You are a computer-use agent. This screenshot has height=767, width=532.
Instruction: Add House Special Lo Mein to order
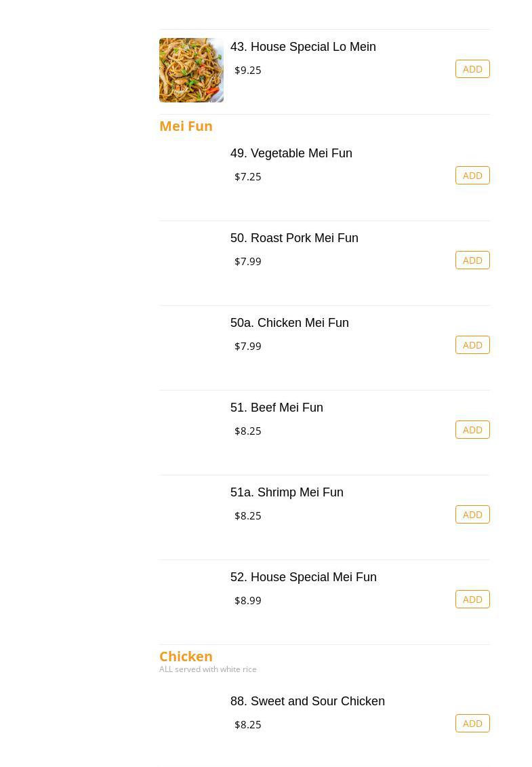pos(472,69)
